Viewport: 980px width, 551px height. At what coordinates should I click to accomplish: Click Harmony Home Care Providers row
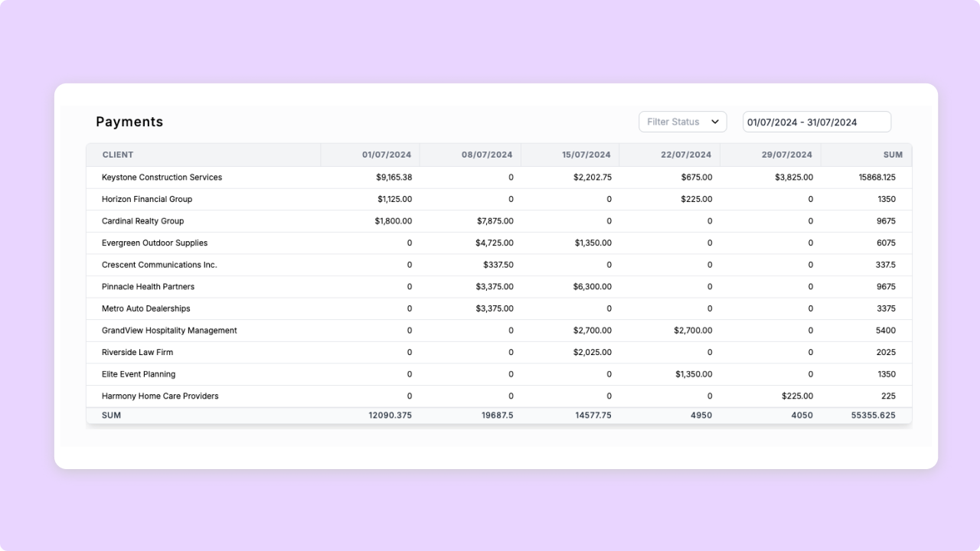(160, 396)
